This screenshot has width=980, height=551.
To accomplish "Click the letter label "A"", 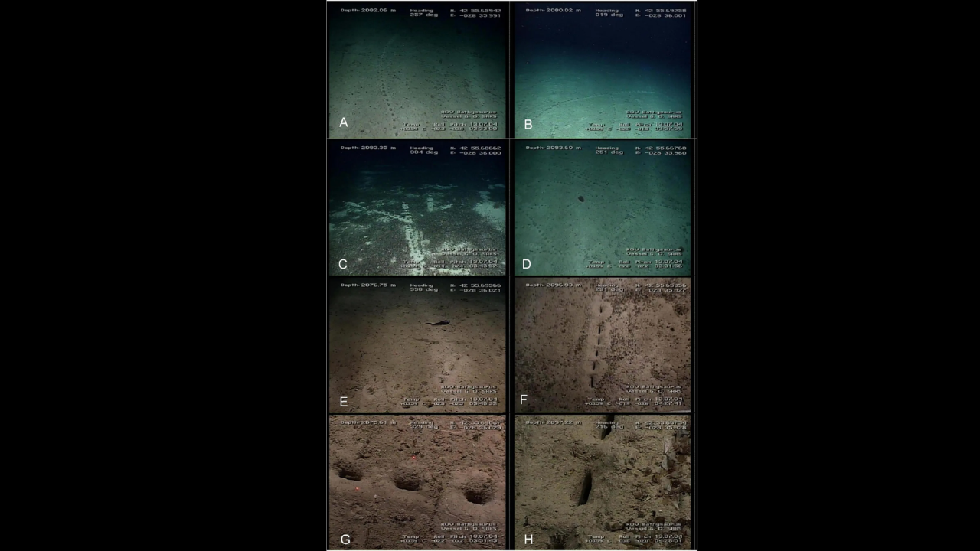I will [344, 122].
